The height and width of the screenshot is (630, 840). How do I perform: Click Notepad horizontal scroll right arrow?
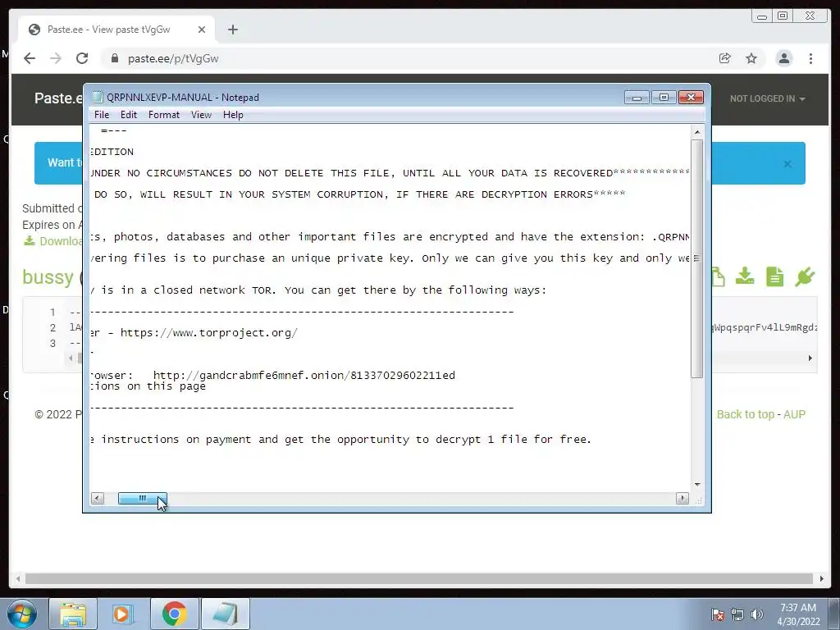682,498
